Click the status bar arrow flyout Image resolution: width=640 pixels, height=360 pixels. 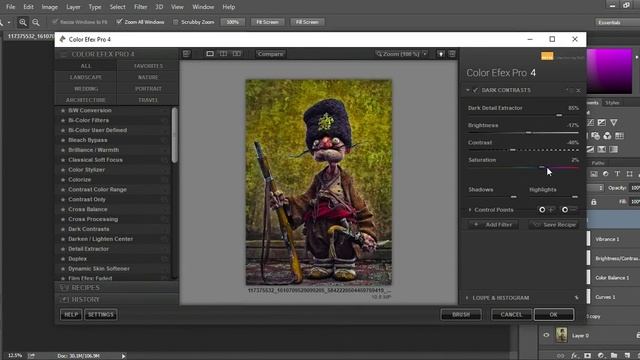[x=123, y=356]
